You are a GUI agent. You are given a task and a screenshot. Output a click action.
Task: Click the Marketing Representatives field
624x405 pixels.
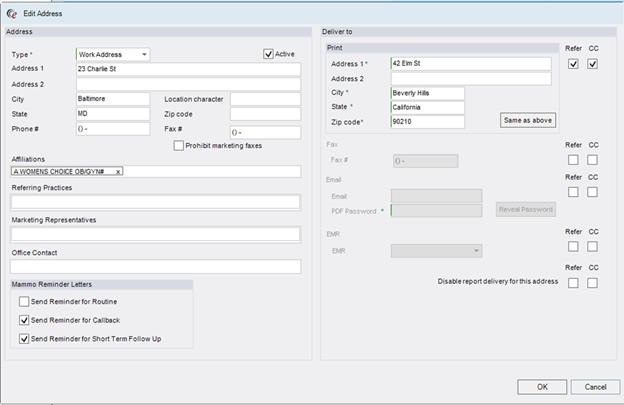click(x=156, y=234)
